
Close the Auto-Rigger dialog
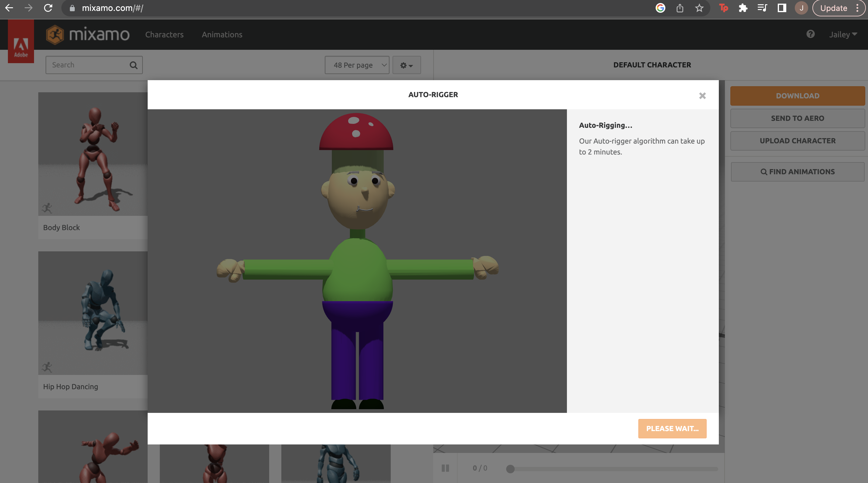(x=702, y=96)
